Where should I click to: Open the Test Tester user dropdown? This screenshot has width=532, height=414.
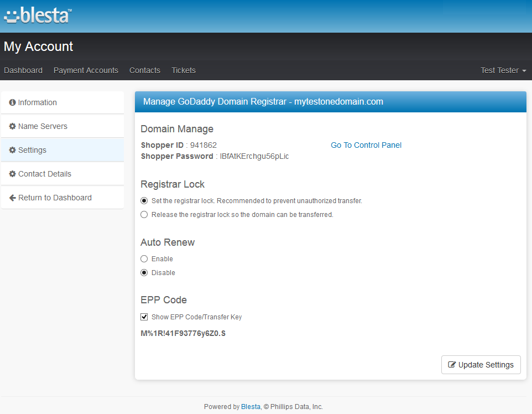(503, 70)
